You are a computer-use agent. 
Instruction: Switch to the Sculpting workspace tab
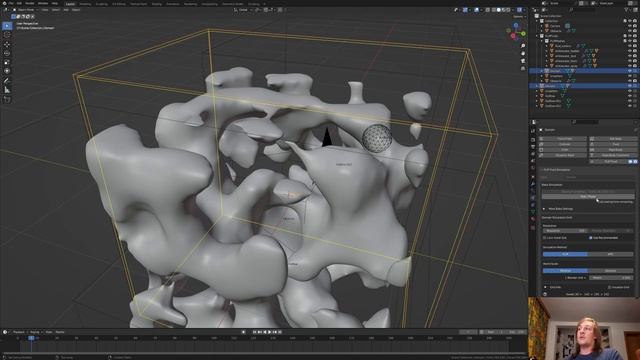click(x=101, y=4)
